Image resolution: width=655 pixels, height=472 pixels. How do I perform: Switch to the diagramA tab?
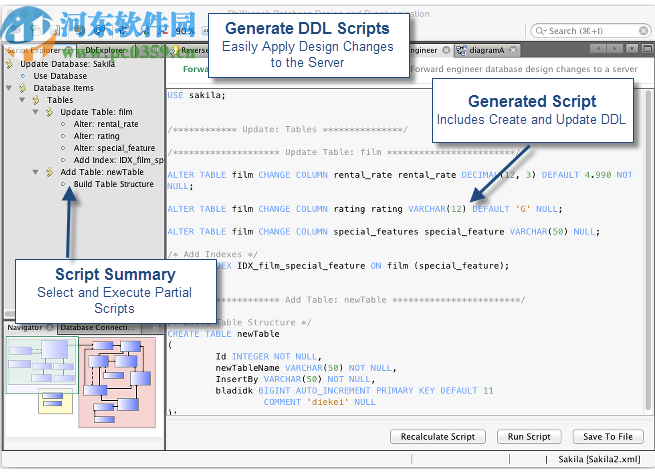487,50
